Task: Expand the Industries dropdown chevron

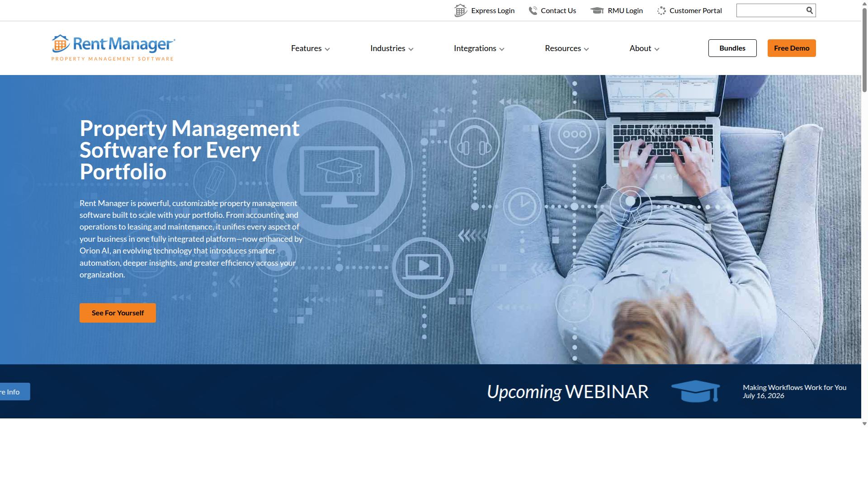Action: [411, 49]
